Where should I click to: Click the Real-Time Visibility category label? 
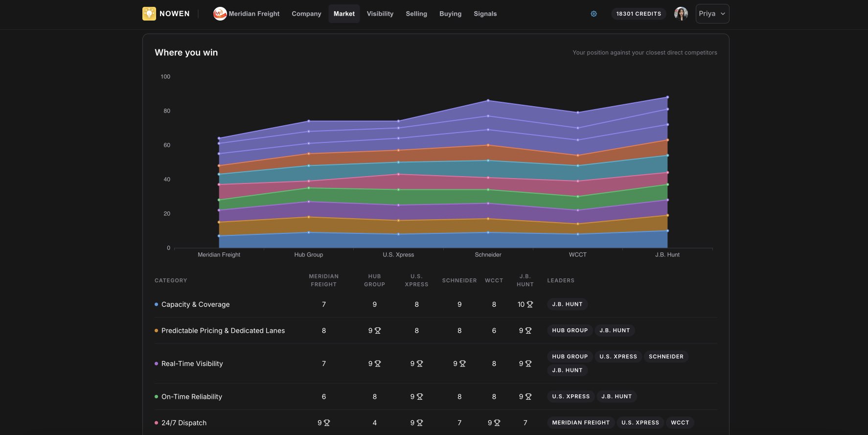coord(192,364)
